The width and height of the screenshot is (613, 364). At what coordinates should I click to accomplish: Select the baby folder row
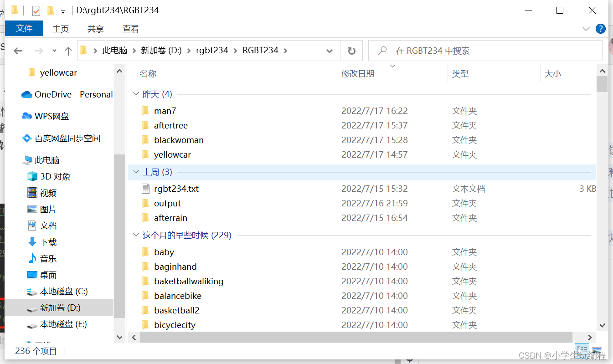coord(362,252)
